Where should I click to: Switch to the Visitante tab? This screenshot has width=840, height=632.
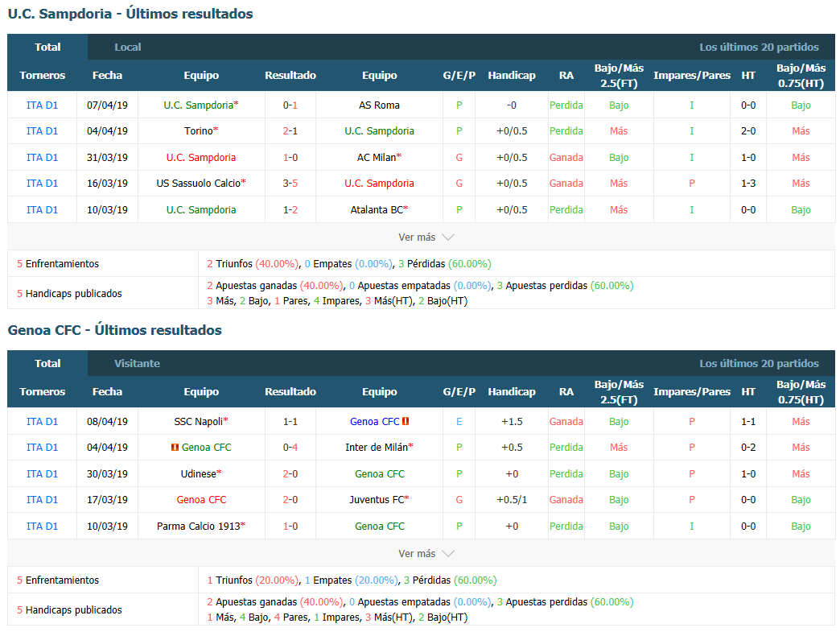[x=137, y=363]
